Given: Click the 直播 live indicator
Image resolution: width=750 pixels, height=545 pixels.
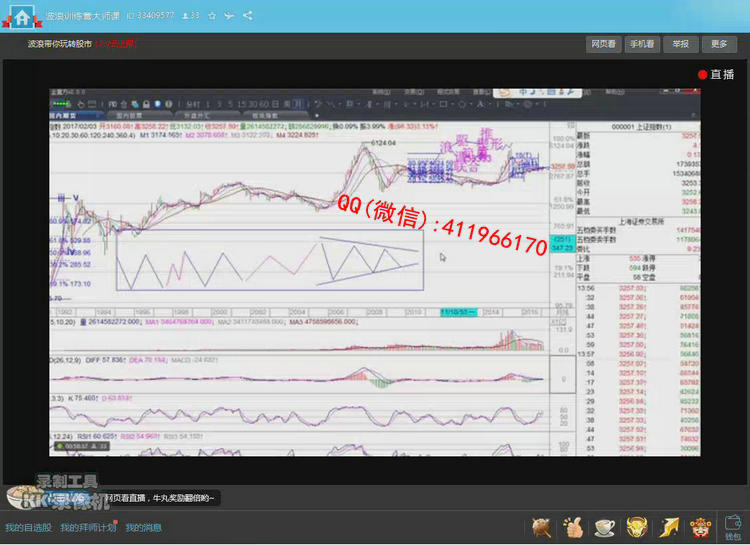Looking at the screenshot, I should click(716, 75).
